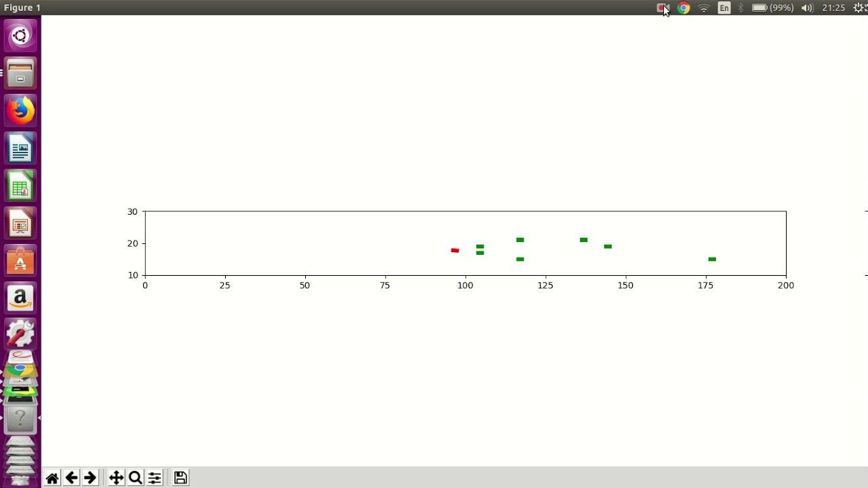
Task: Open configure subplots dialog
Action: point(155,478)
